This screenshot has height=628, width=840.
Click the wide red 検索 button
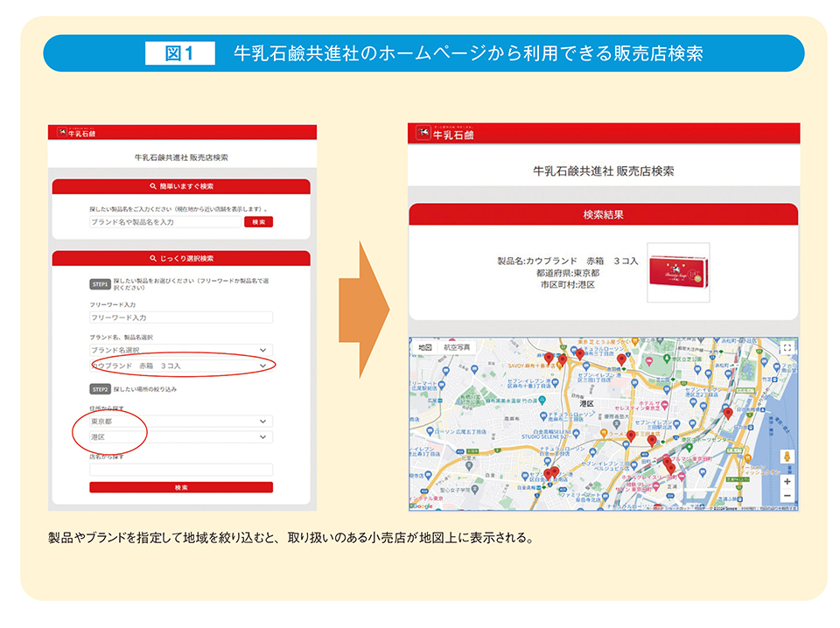[x=181, y=487]
